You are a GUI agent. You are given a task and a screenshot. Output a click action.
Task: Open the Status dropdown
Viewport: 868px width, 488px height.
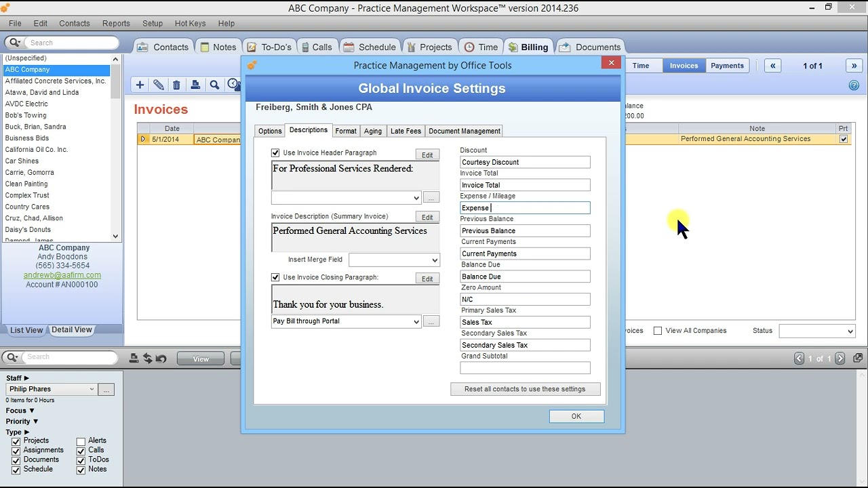850,331
